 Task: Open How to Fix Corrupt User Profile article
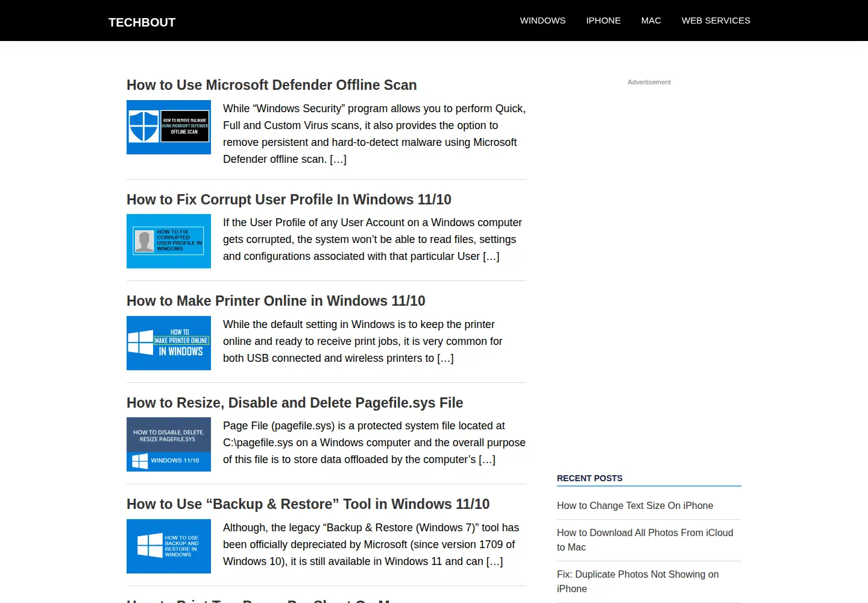[289, 200]
